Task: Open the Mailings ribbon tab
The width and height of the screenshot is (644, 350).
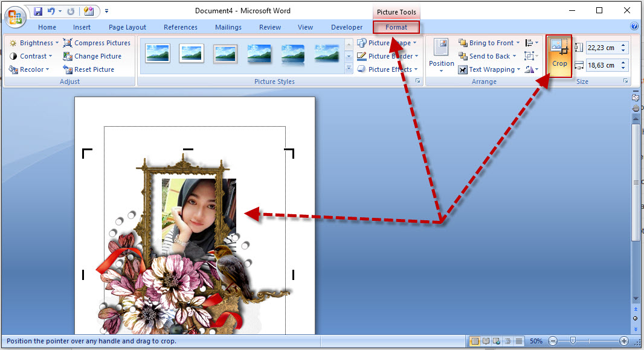Action: [228, 27]
